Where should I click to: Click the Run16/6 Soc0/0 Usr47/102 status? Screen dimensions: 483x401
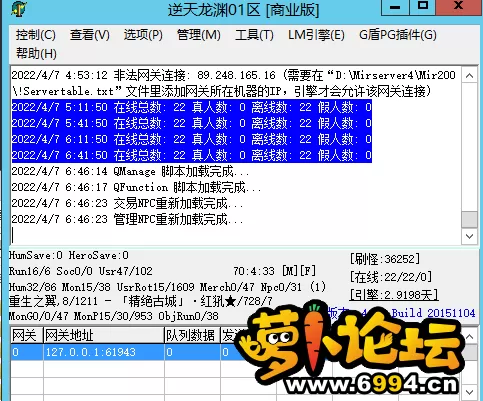click(80, 271)
